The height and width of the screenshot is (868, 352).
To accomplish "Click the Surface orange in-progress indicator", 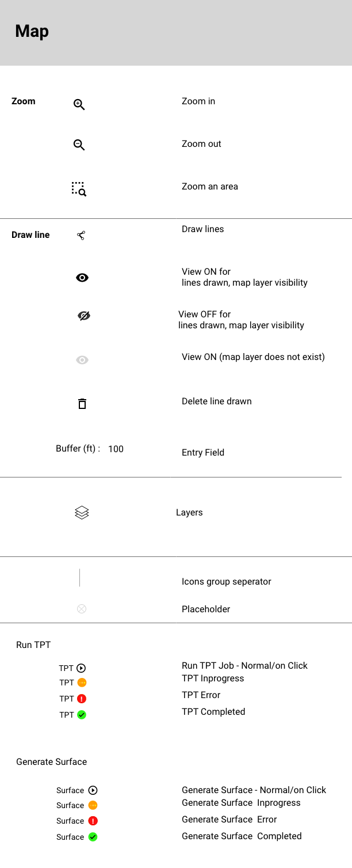I will [93, 805].
